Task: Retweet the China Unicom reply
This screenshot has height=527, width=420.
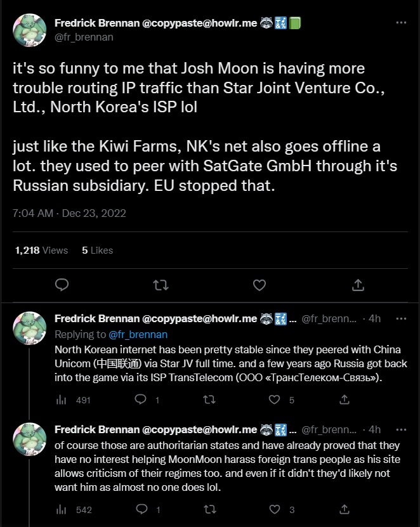Action: [x=209, y=400]
